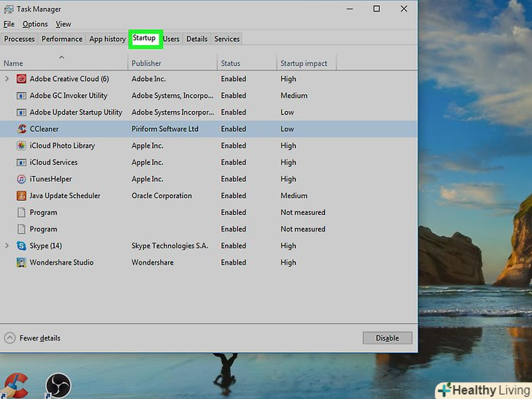532x399 pixels.
Task: Switch to the Details tab
Action: pos(197,39)
